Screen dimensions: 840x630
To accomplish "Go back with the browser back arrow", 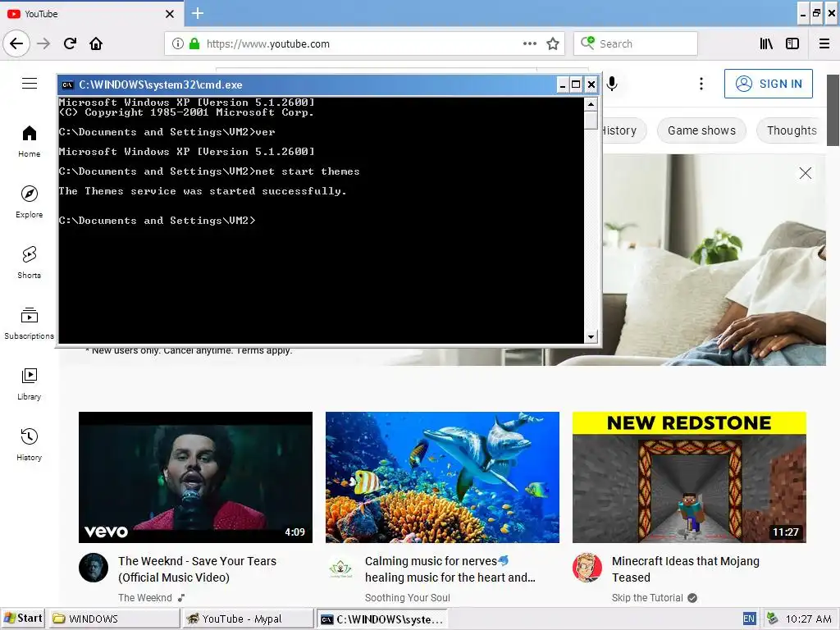I will click(x=16, y=43).
